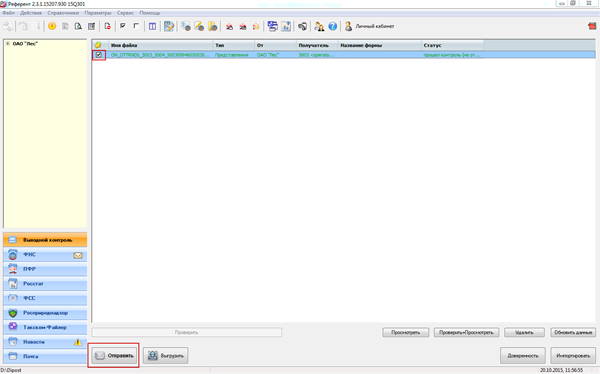This screenshot has height=374, width=600.
Task: Open the Сервис menu
Action: tap(126, 13)
